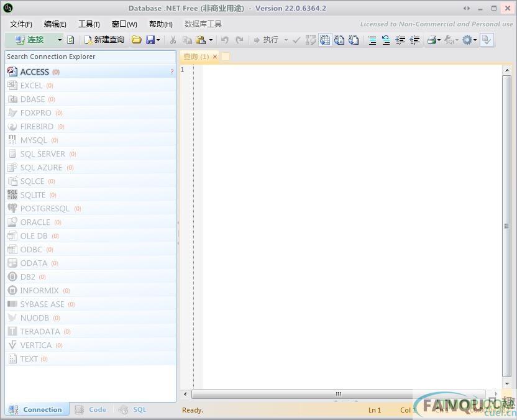This screenshot has height=420, width=517.
Task: Click the redo arrow icon
Action: point(240,40)
